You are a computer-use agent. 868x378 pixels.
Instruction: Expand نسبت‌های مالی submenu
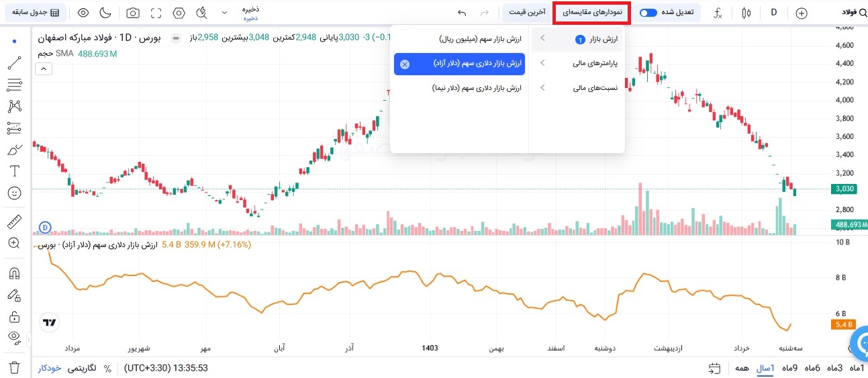(x=577, y=87)
